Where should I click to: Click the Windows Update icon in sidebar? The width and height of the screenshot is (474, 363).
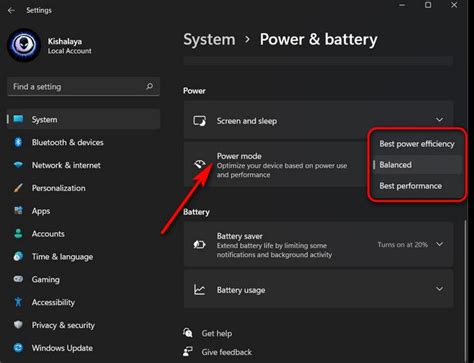pyautogui.click(x=18, y=348)
